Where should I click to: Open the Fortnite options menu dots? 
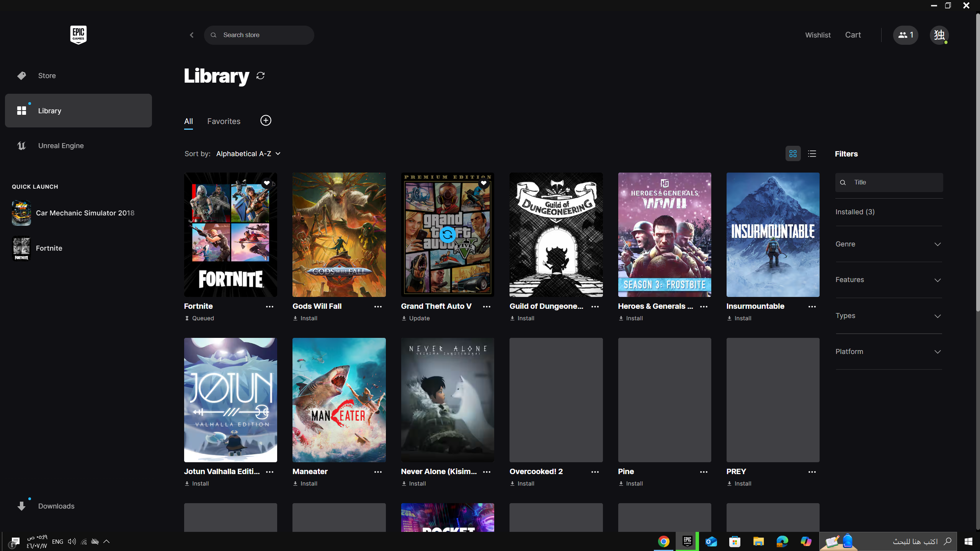269,306
